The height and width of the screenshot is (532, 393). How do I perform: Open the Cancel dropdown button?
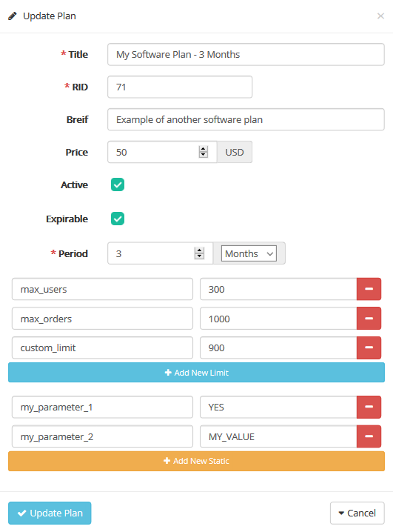coord(357,513)
